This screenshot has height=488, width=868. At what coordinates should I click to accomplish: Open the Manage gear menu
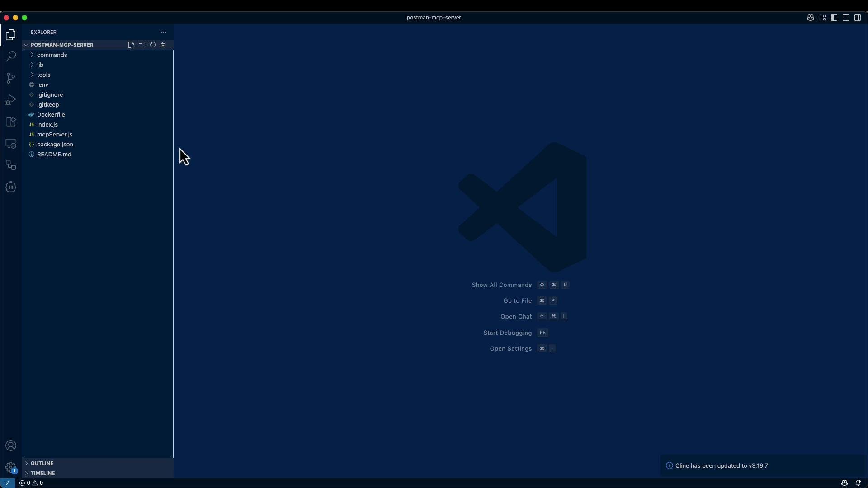(11, 468)
